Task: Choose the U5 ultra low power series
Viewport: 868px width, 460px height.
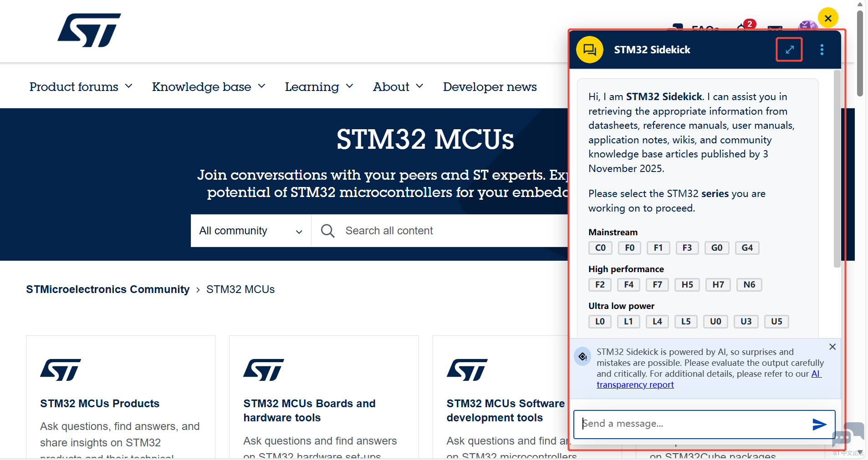Action: (x=776, y=322)
